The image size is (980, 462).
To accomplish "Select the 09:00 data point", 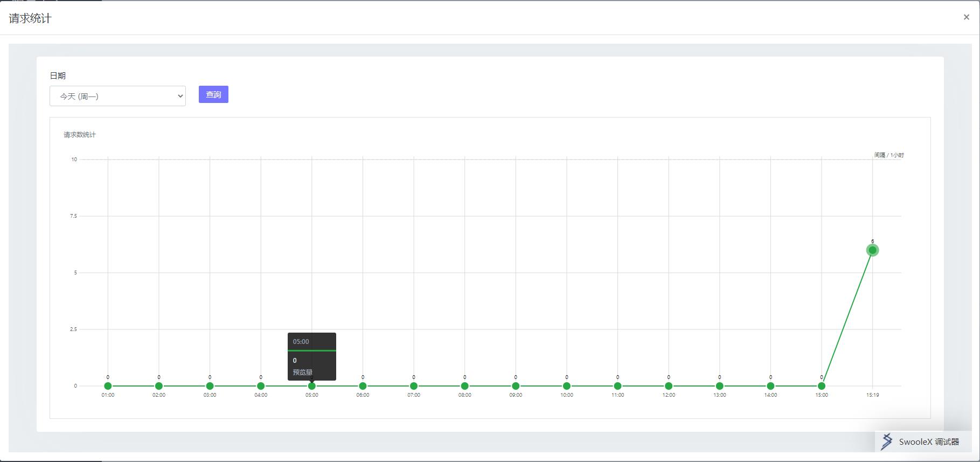I will click(x=516, y=386).
